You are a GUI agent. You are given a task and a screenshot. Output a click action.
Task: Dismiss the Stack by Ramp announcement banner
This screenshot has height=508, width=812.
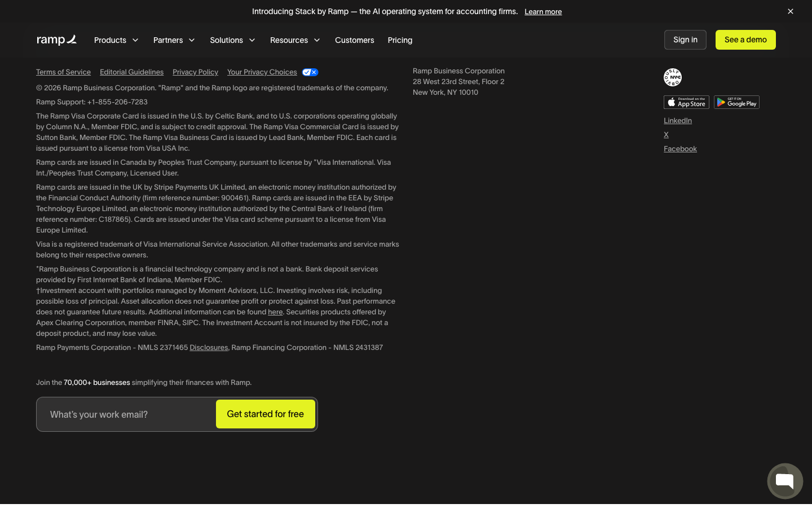791,11
